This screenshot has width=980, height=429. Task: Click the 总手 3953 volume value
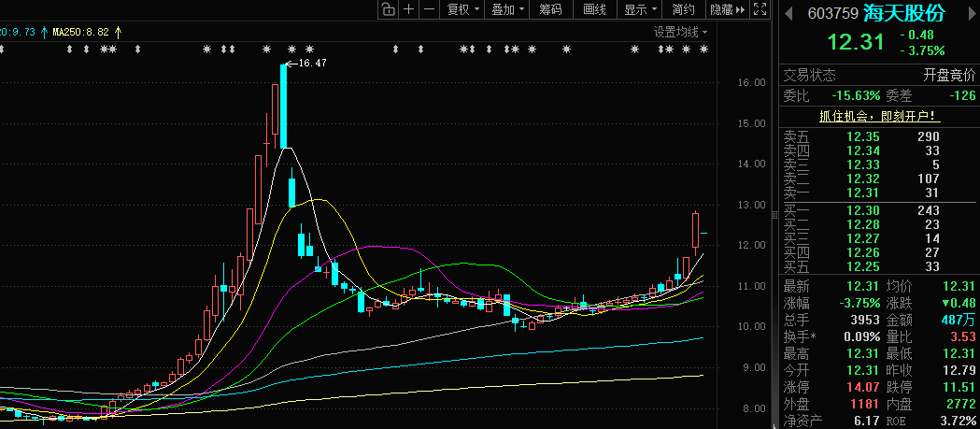(865, 321)
